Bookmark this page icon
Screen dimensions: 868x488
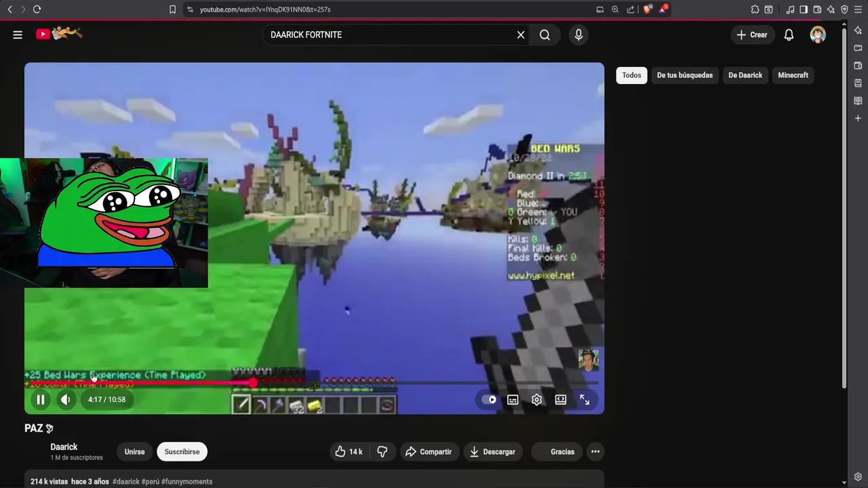[x=172, y=9]
